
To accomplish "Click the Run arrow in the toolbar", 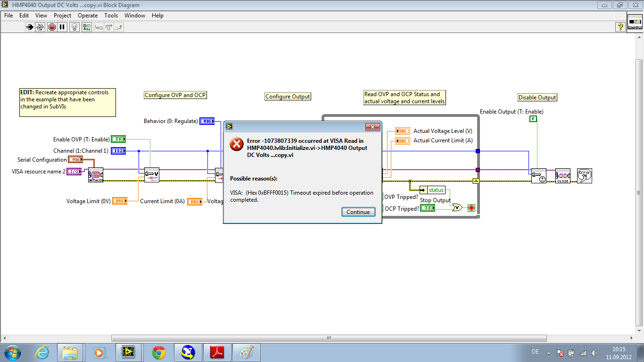I will (x=30, y=27).
